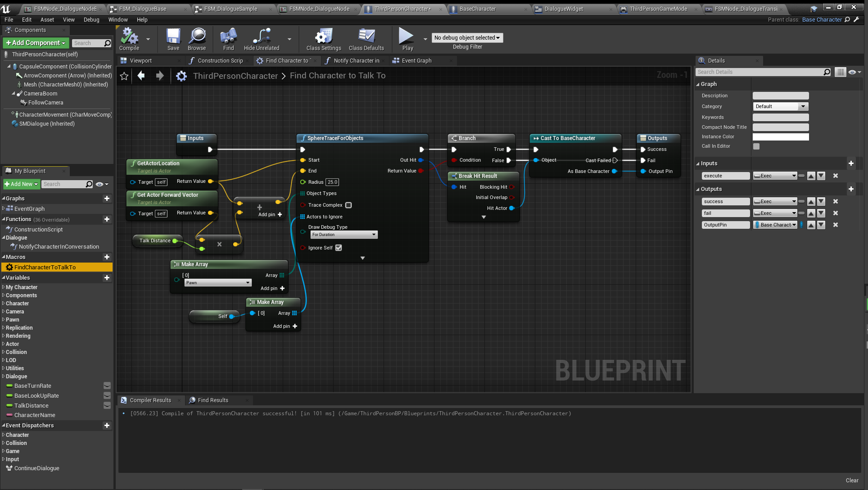Image resolution: width=868 pixels, height=490 pixels.
Task: Open the Window menu
Action: click(118, 20)
